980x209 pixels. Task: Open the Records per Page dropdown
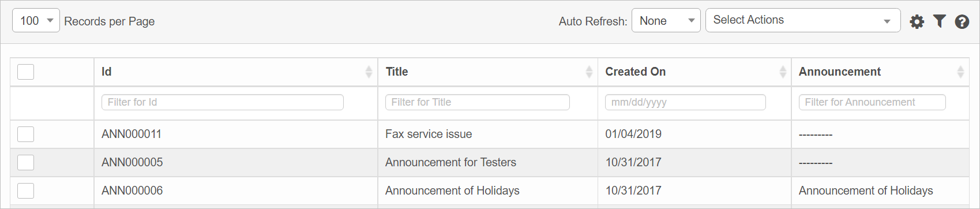pyautogui.click(x=36, y=21)
